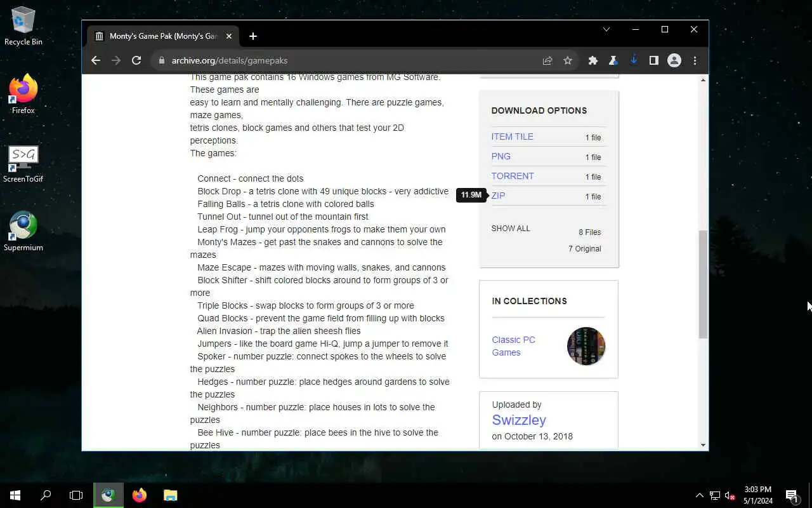Open the Recycle Bin desktop icon

(23, 26)
